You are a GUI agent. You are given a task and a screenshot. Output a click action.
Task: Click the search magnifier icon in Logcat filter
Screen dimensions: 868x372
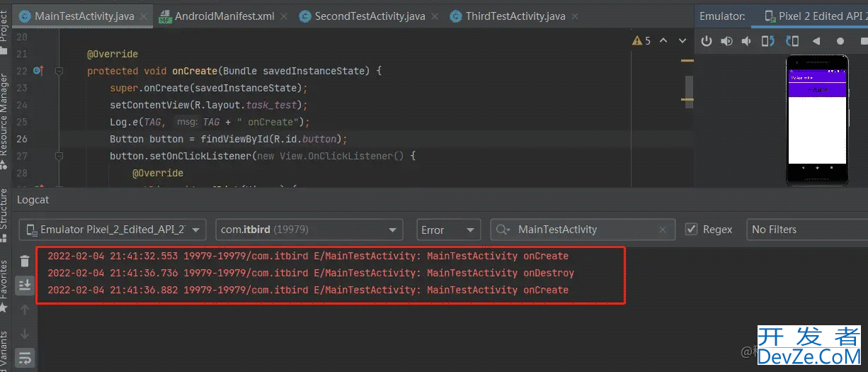pyautogui.click(x=503, y=230)
